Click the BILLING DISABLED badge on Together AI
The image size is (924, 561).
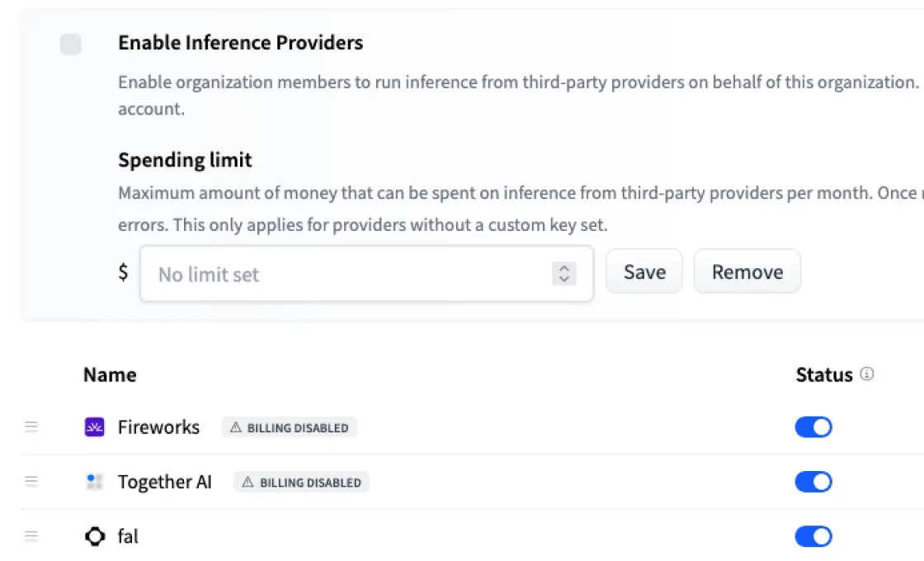(302, 482)
